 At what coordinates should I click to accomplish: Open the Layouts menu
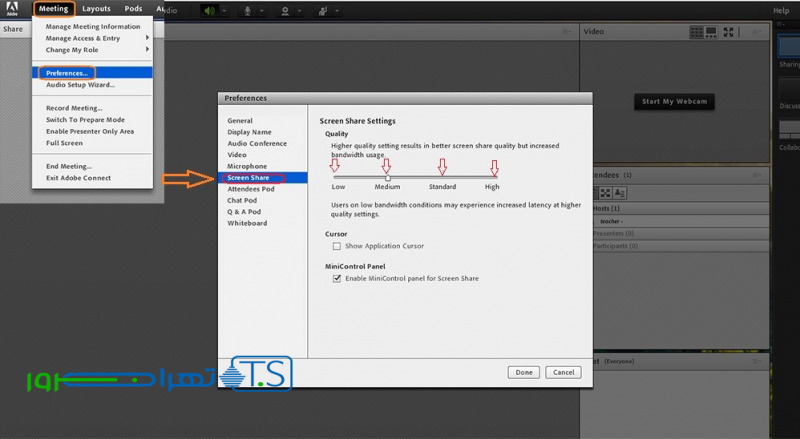pos(97,9)
